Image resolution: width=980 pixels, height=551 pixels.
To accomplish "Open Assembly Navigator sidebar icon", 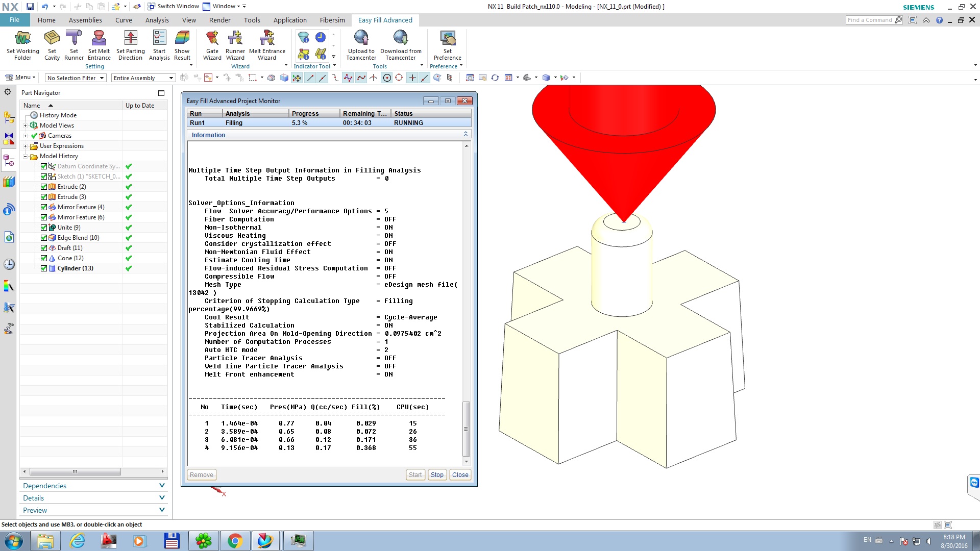I will [x=9, y=118].
